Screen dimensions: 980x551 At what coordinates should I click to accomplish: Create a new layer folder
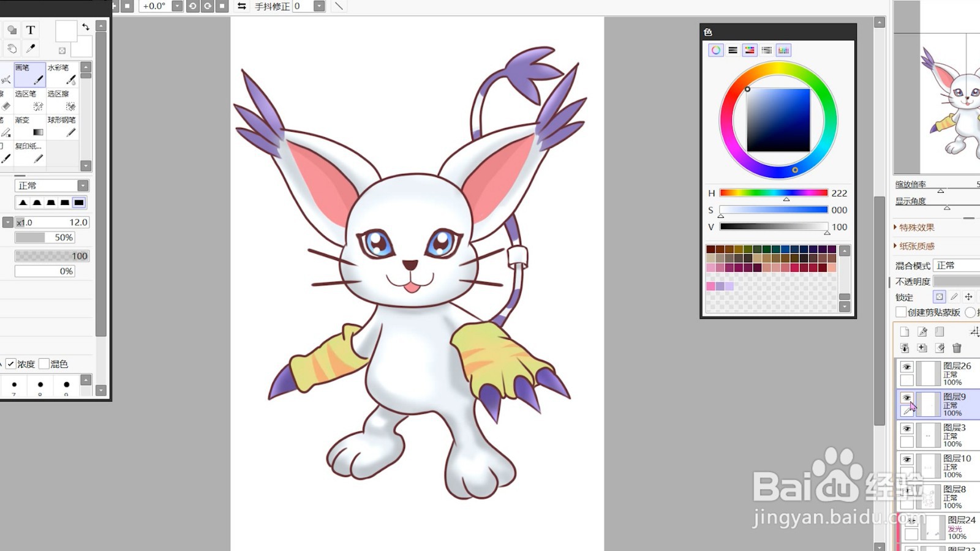(940, 332)
